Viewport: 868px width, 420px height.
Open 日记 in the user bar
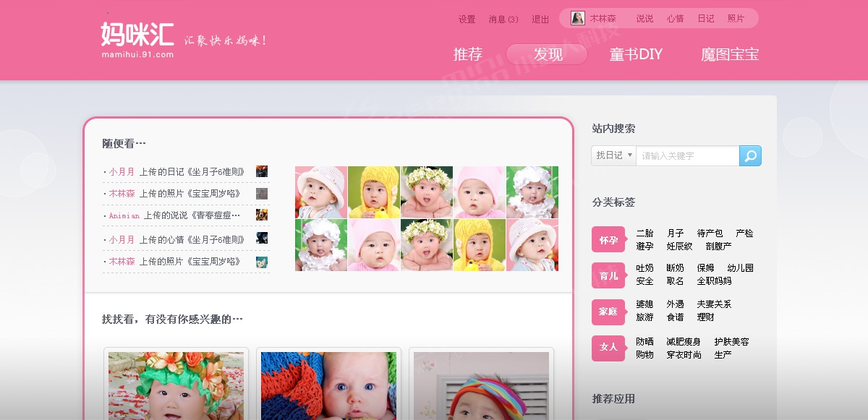click(706, 19)
